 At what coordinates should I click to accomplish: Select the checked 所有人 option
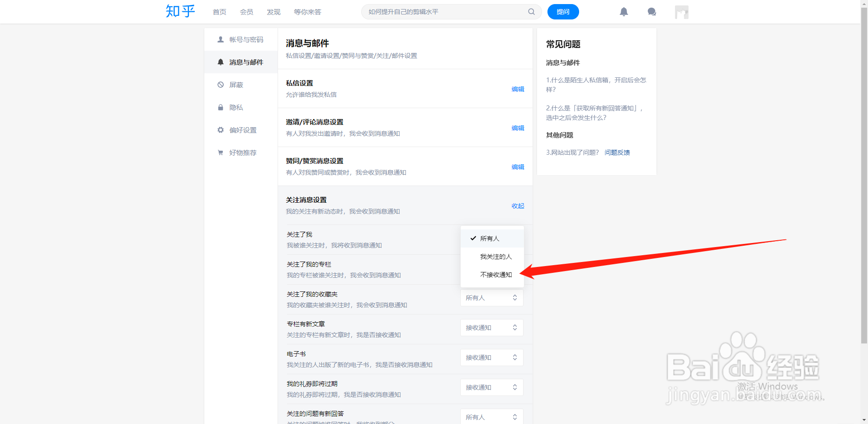[x=490, y=238]
